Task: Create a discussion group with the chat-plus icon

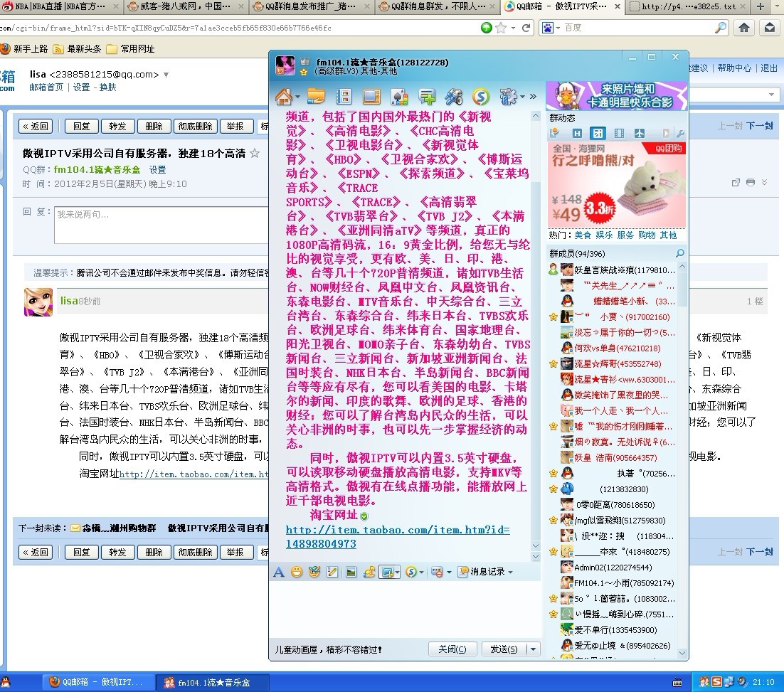Action: pyautogui.click(x=426, y=96)
